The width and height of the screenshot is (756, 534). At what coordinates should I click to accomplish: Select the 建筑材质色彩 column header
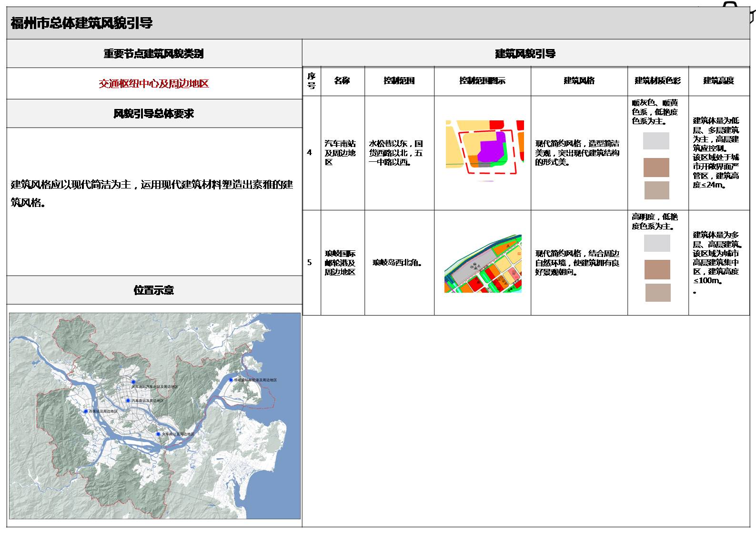click(657, 81)
